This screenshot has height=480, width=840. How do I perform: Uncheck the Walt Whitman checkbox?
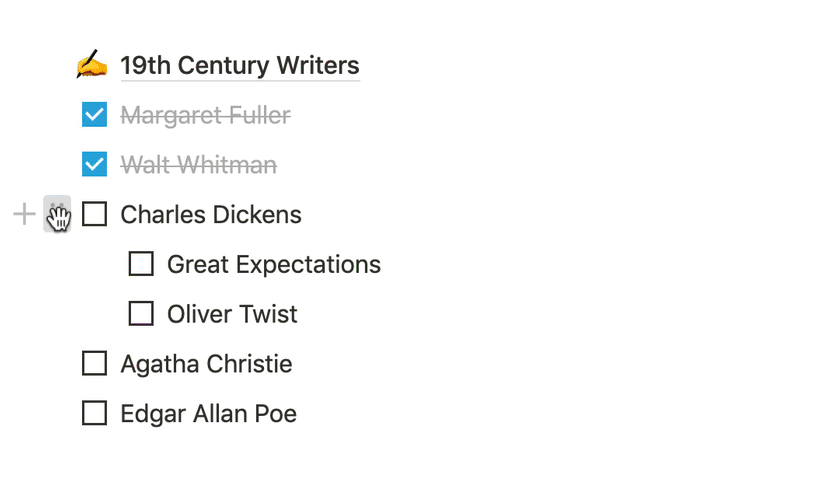[94, 164]
